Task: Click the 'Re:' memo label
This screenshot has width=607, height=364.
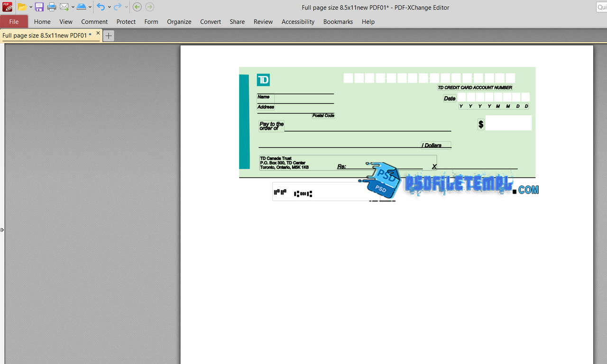Action: pyautogui.click(x=341, y=166)
